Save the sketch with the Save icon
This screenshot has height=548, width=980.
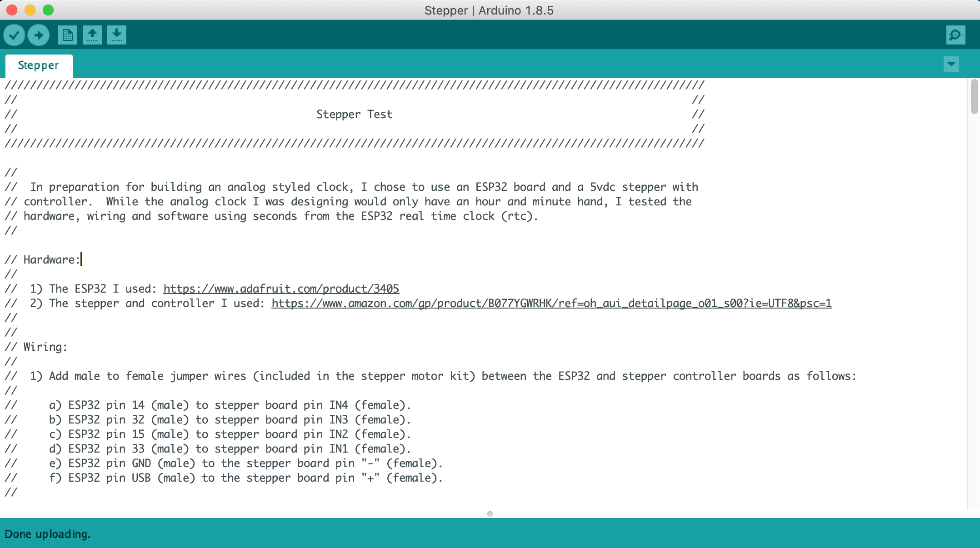(x=117, y=35)
